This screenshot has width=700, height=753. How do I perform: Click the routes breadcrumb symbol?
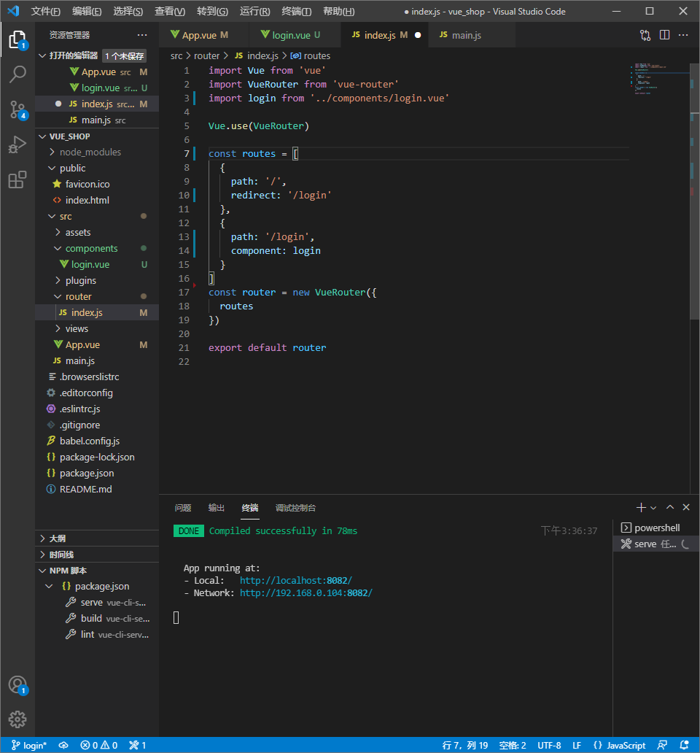pos(311,55)
